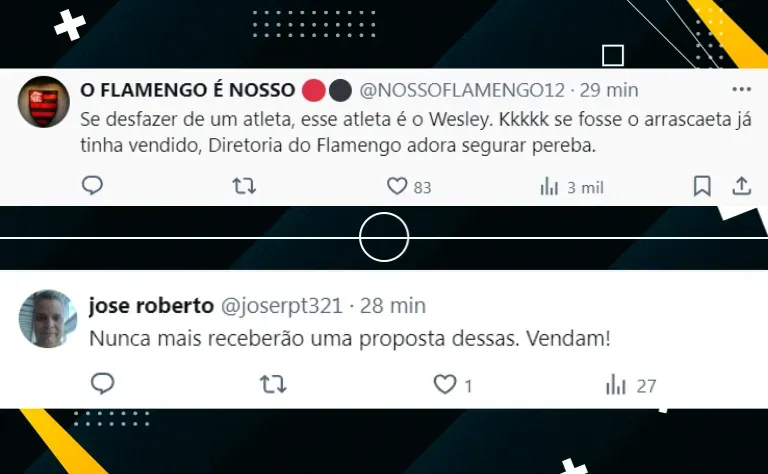The width and height of the screenshot is (768, 474).
Task: Open the jose roberto display name
Action: 151,306
